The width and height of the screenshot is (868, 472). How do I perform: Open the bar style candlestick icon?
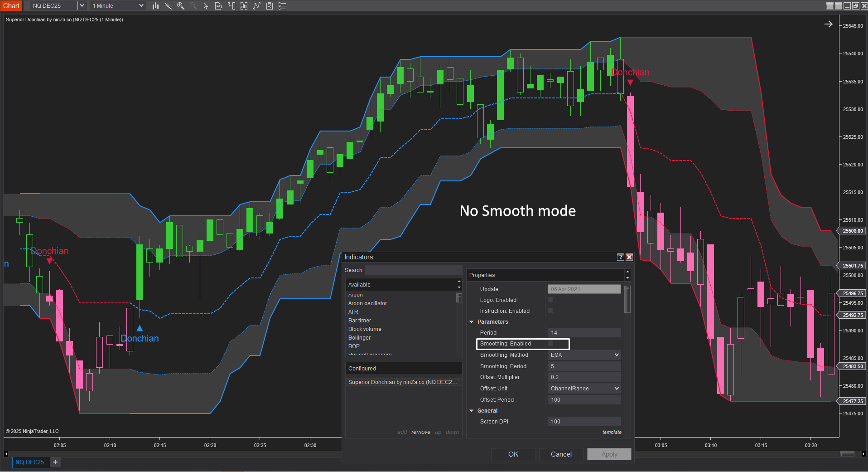click(x=155, y=6)
